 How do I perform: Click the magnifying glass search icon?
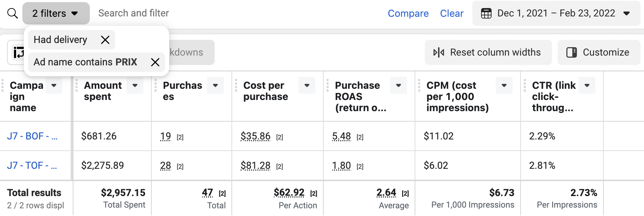13,13
